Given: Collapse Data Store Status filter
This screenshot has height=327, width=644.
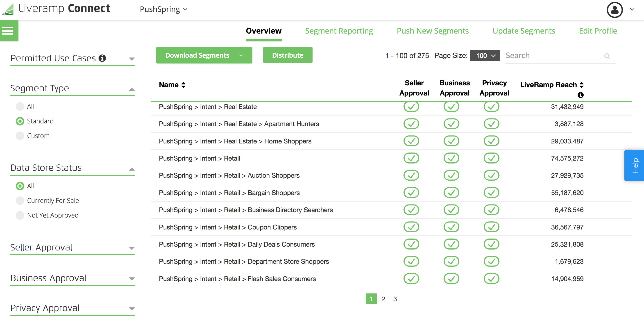Looking at the screenshot, I should point(132,169).
